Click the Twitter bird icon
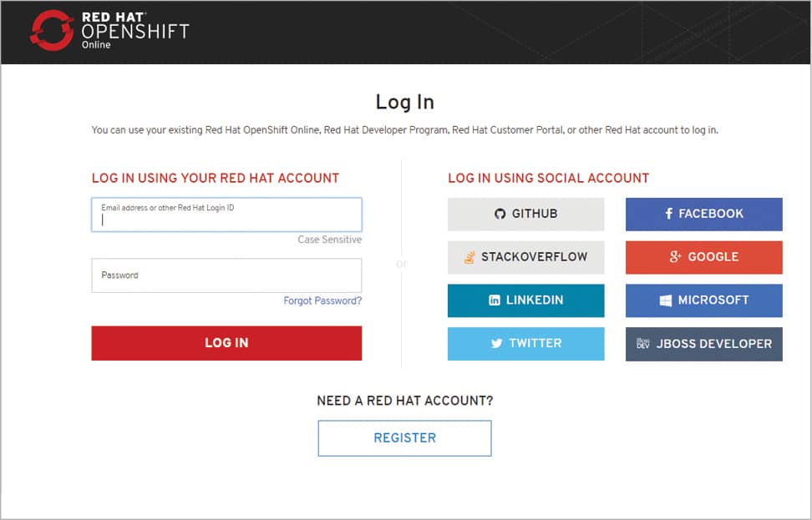812x520 pixels. pos(496,344)
